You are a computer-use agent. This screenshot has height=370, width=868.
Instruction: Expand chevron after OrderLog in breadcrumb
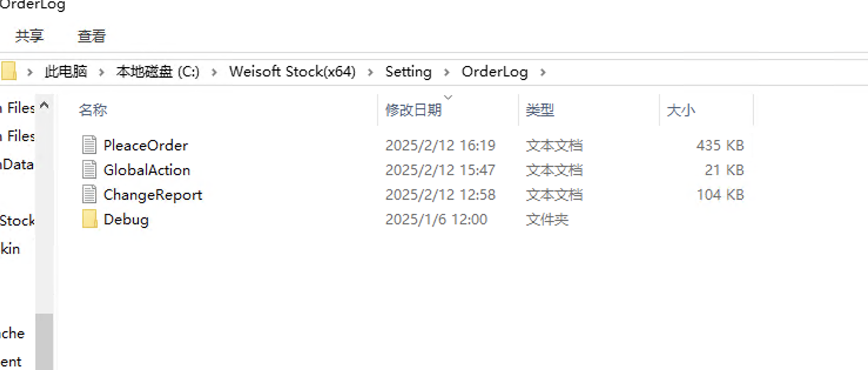(x=543, y=72)
